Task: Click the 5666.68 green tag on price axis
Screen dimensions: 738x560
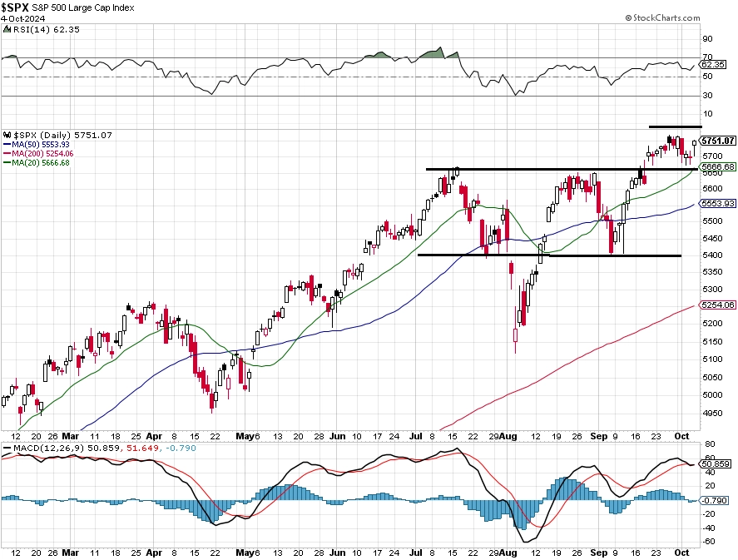Action: [718, 167]
